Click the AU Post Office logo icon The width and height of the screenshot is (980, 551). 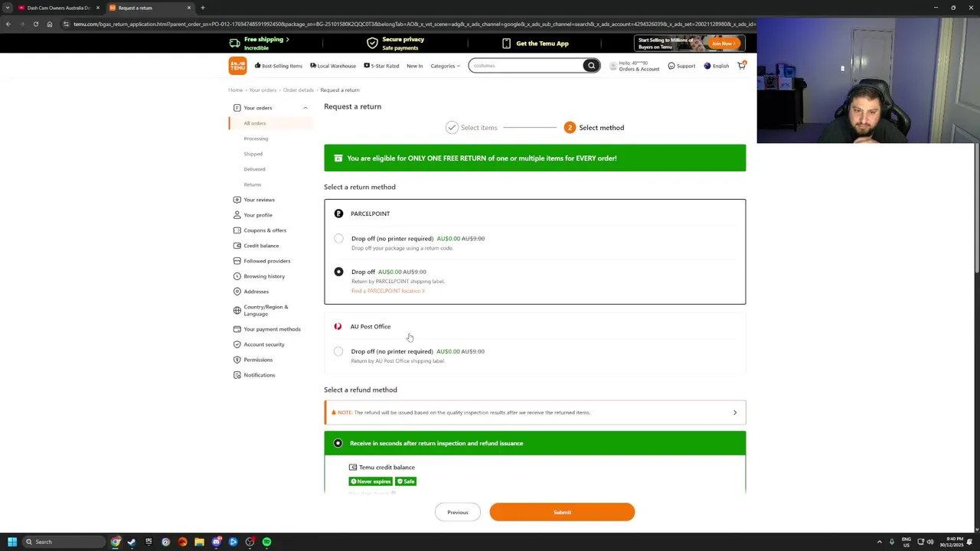pyautogui.click(x=338, y=327)
